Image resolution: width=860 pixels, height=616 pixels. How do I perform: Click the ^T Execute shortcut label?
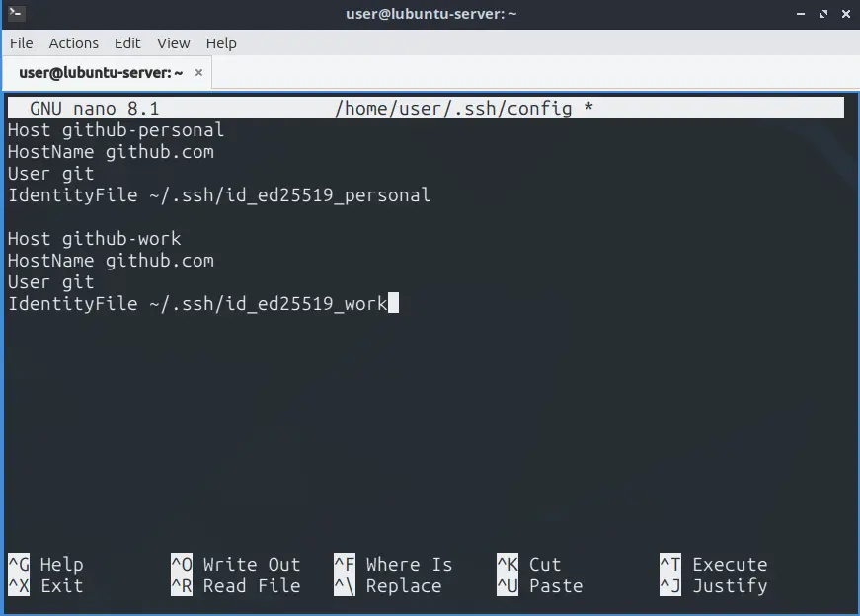[713, 565]
